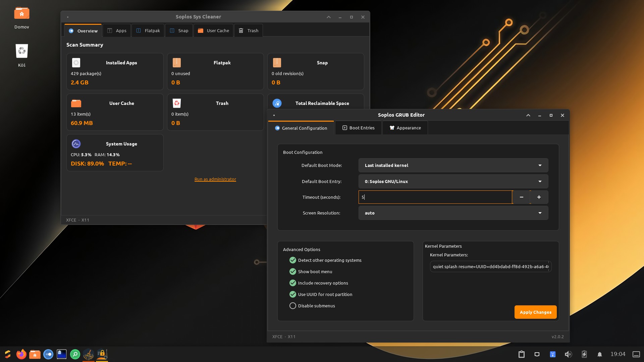Increase the timeout with the plus button
This screenshot has width=644, height=362.
tap(539, 197)
